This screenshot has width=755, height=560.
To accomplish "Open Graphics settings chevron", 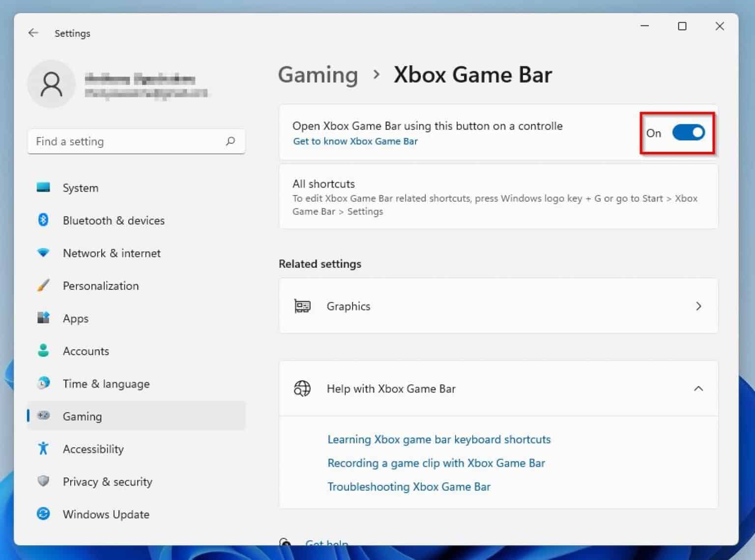I will pyautogui.click(x=698, y=306).
